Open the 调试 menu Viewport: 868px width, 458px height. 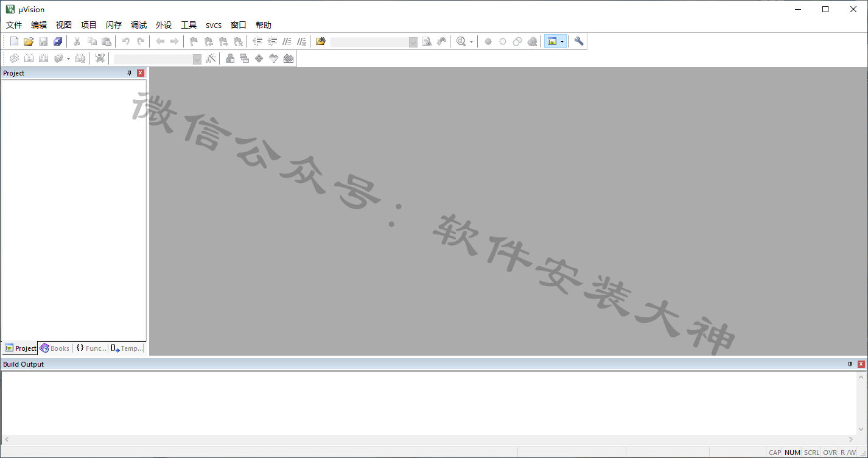(x=139, y=25)
